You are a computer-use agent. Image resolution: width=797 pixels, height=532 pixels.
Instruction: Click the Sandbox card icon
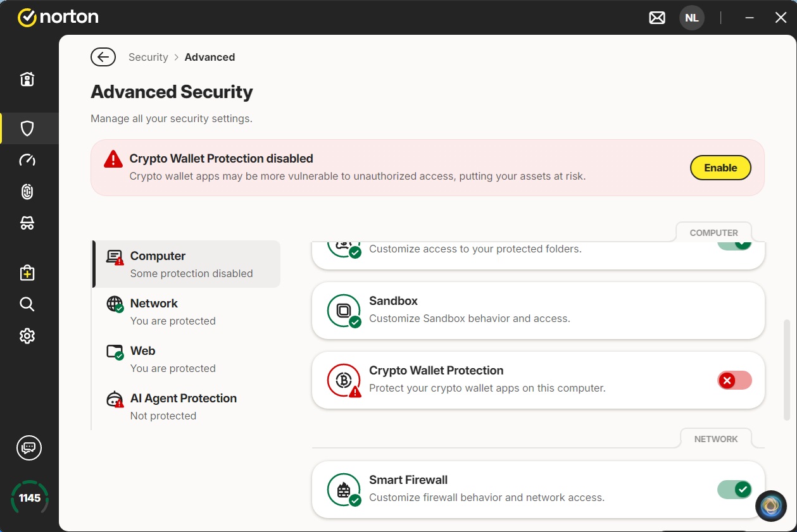(344, 311)
